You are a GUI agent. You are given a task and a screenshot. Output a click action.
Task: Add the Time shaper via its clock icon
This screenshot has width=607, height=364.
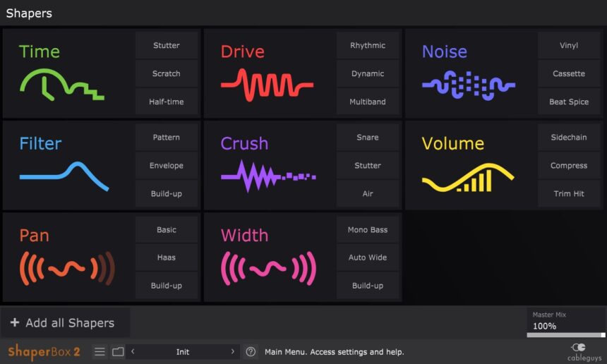pyautogui.click(x=61, y=85)
